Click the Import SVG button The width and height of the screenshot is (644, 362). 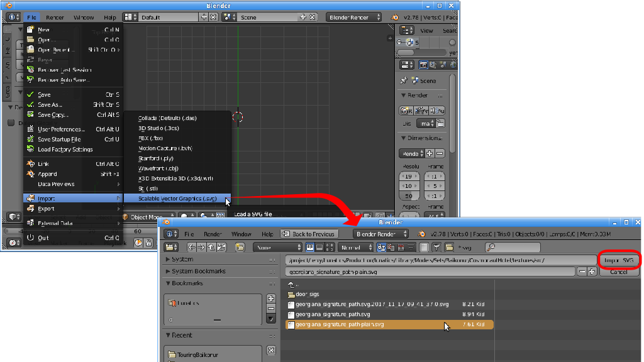(619, 260)
